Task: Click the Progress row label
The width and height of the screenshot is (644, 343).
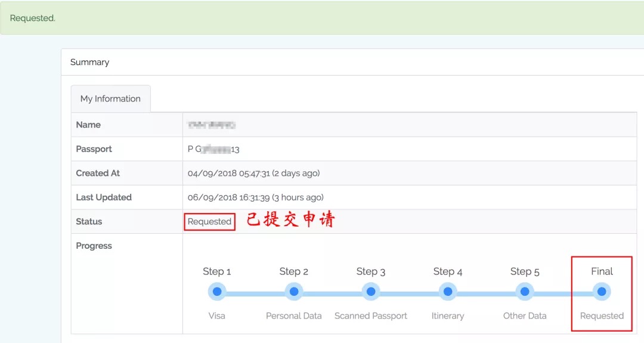Action: [94, 246]
